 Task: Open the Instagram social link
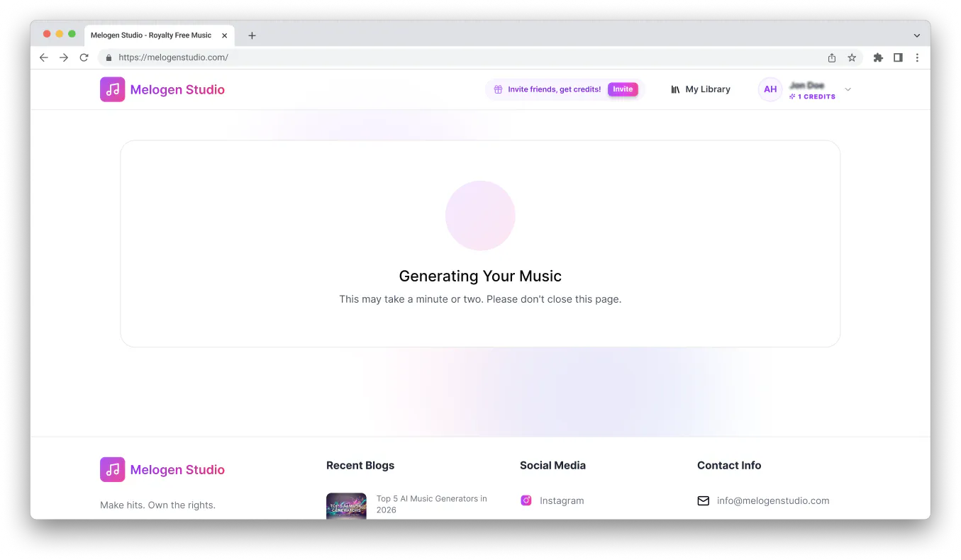(x=562, y=500)
